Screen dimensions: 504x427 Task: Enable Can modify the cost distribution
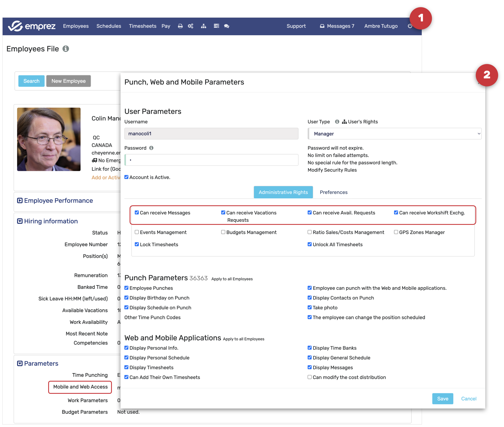309,377
